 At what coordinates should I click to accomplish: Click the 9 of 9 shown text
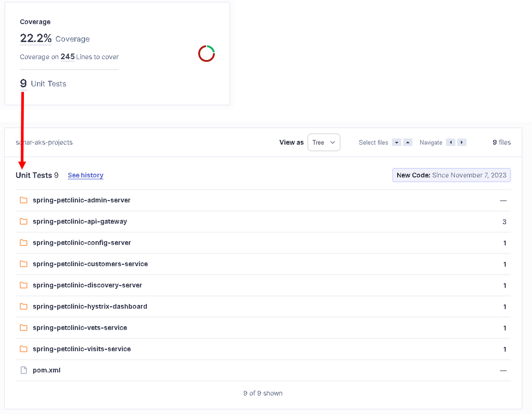[263, 393]
